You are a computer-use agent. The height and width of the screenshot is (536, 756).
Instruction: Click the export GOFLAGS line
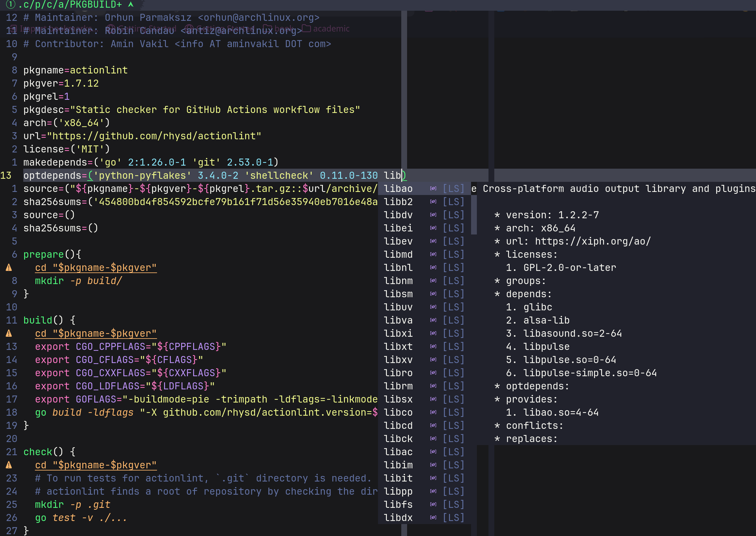[206, 399]
